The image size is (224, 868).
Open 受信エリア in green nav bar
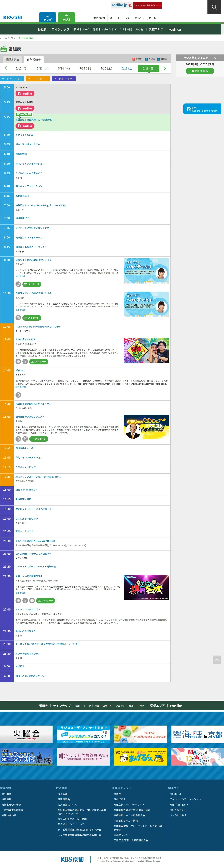[156, 29]
